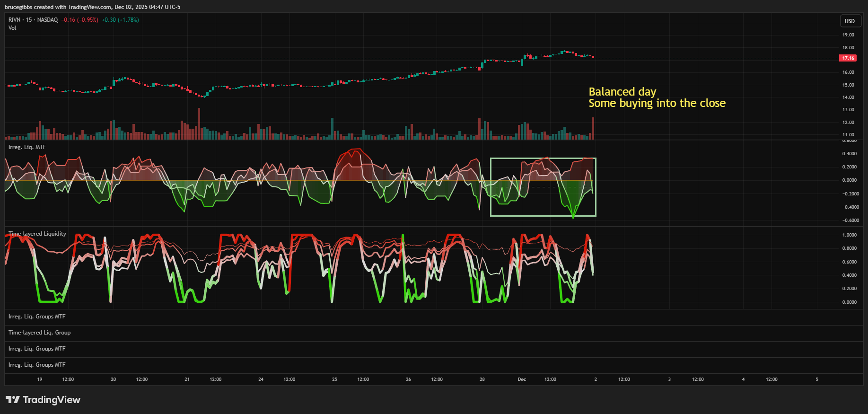Click the TradingView logo in the footer
Viewport: 868px width, 414px height.
43,400
